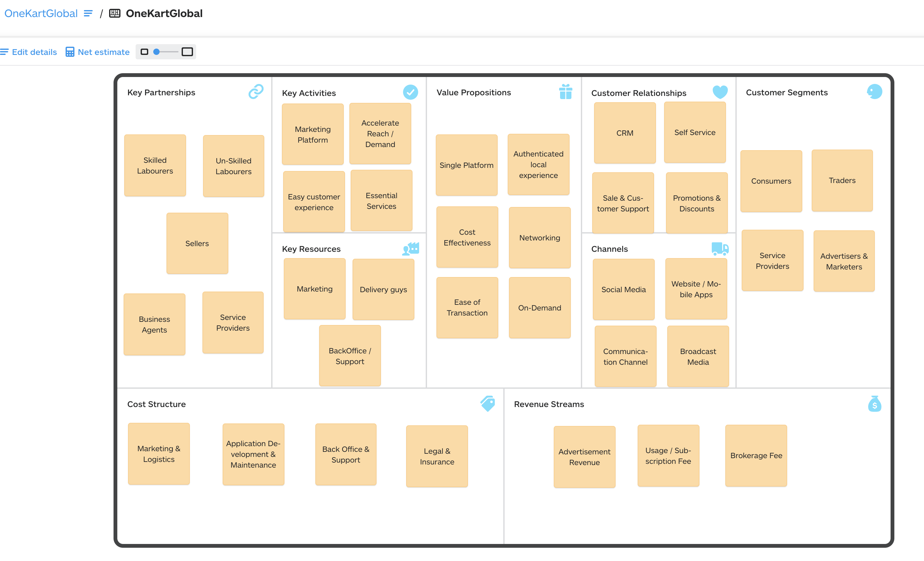Viewport: 924px width, 561px height.
Task: Select the large note size icon
Action: click(187, 52)
